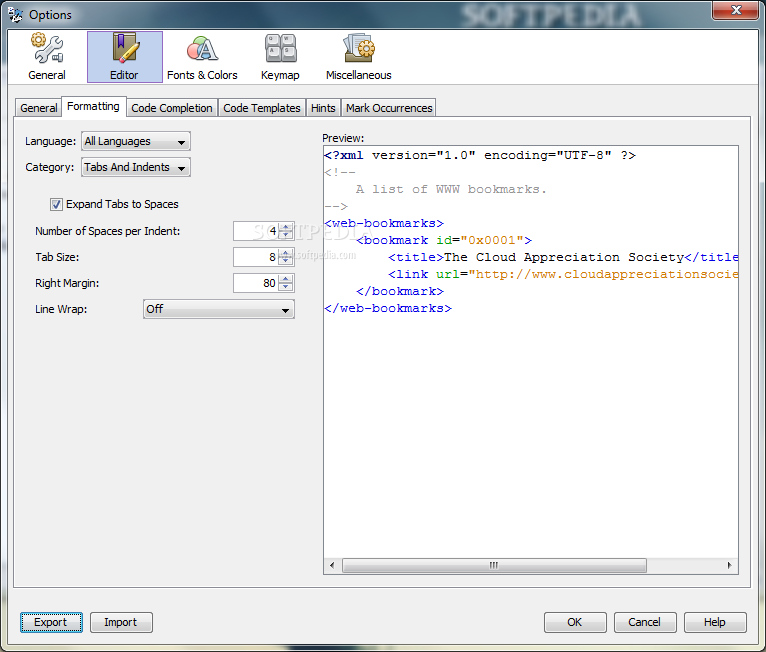Viewport: 766px width, 652px height.
Task: Close the Options window
Action: click(x=736, y=10)
